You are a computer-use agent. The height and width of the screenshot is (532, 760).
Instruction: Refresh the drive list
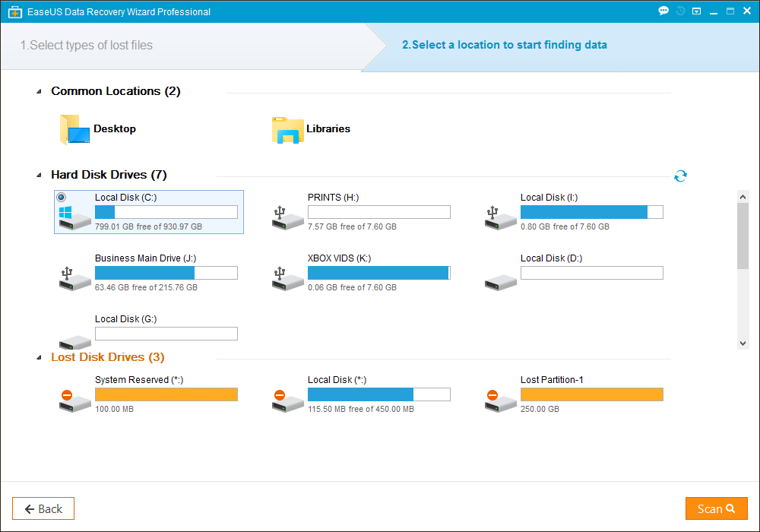680,176
